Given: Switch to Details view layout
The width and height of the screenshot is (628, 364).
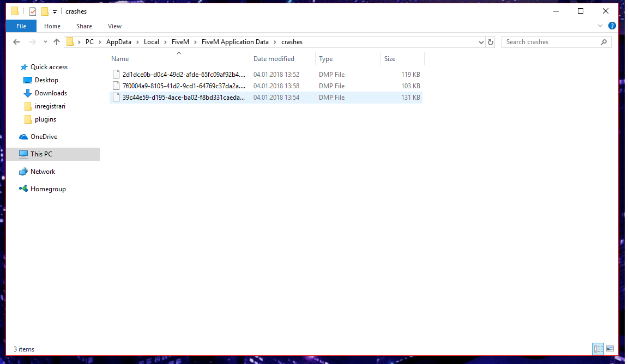Looking at the screenshot, I should [x=598, y=349].
